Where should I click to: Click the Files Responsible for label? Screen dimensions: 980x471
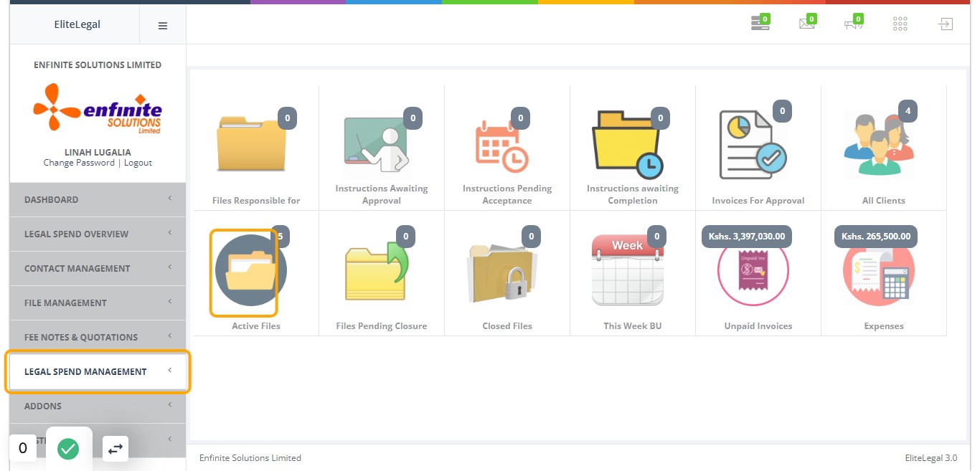[x=256, y=201]
